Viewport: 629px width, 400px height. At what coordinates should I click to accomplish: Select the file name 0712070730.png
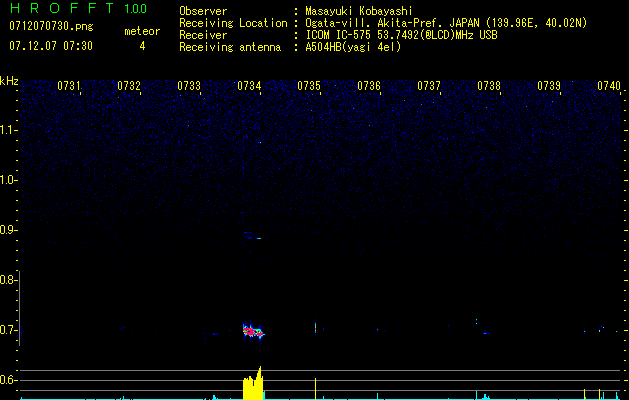coord(51,26)
